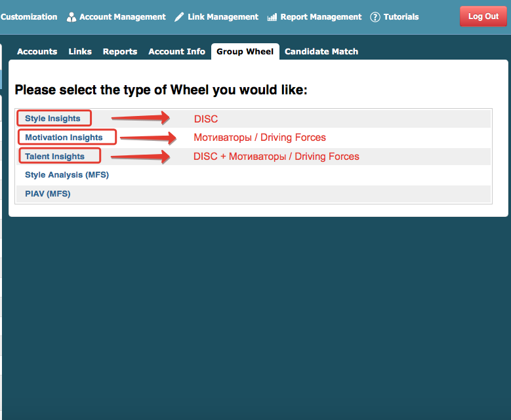This screenshot has width=511, height=420.
Task: Switch to the Account Info tab
Action: 177,52
